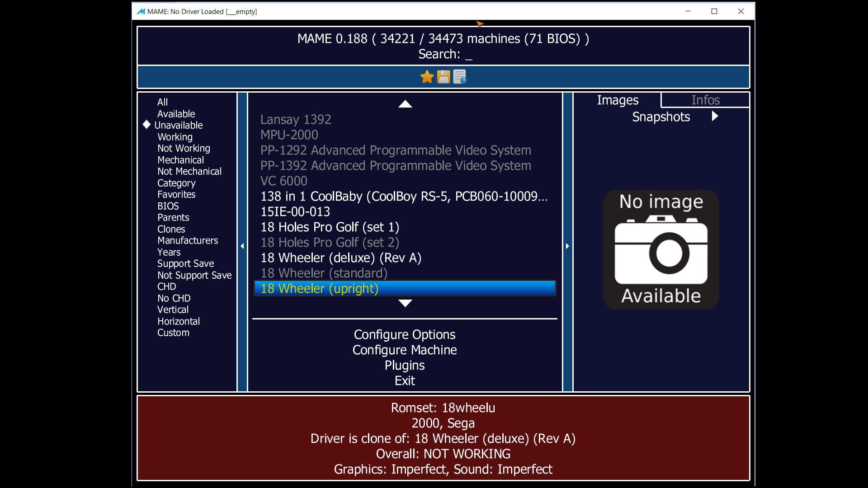Filter machines by No CHD

point(174,298)
